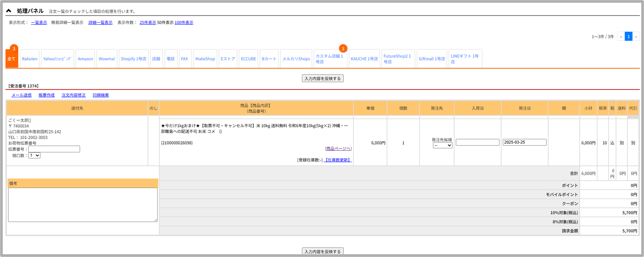Go to previous page arrow «

(621, 37)
